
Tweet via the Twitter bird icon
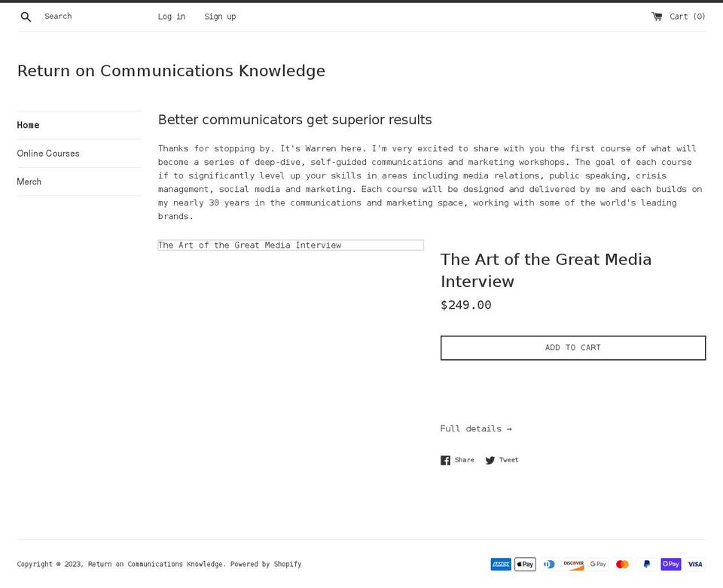490,460
